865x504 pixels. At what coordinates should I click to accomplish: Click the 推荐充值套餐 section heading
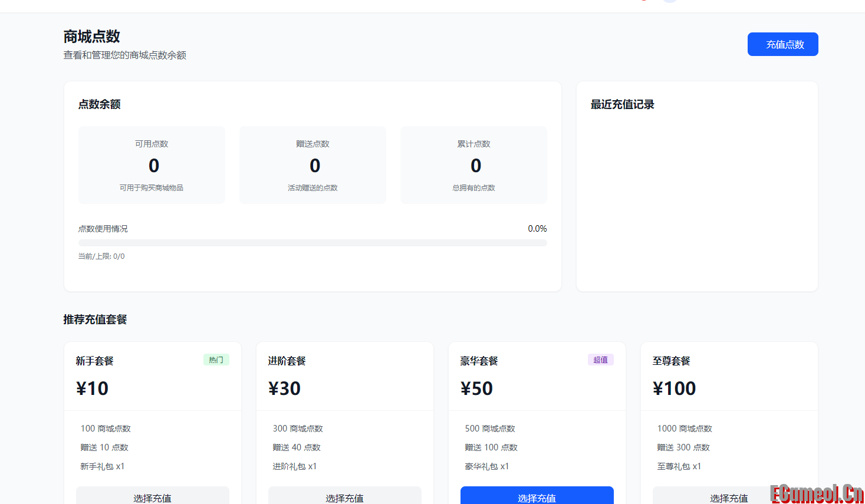click(96, 319)
